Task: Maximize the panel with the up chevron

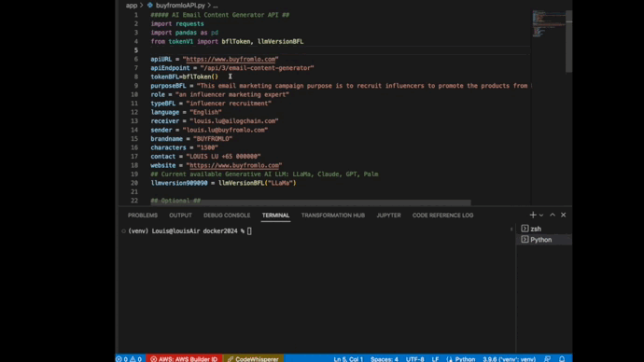Action: 553,216
